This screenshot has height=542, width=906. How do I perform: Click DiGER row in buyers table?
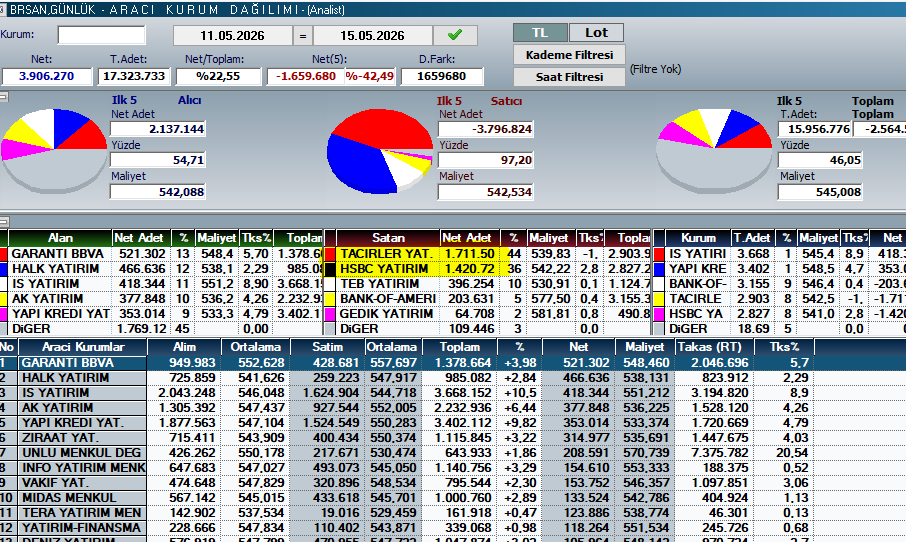point(162,329)
